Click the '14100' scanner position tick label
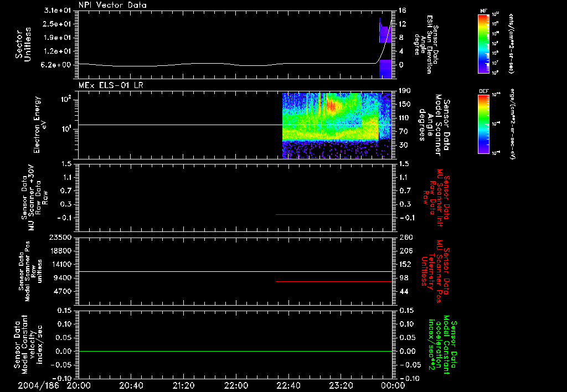 [60, 265]
